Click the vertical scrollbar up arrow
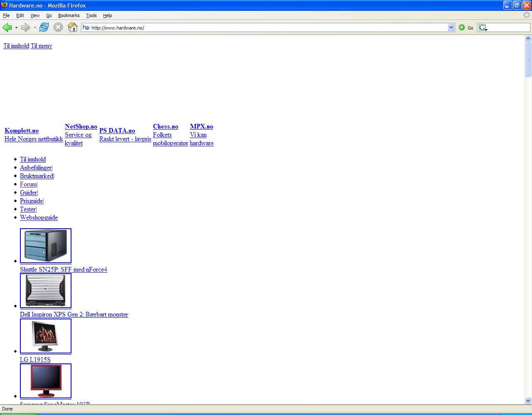Screen dimensions: 532x415 528,39
